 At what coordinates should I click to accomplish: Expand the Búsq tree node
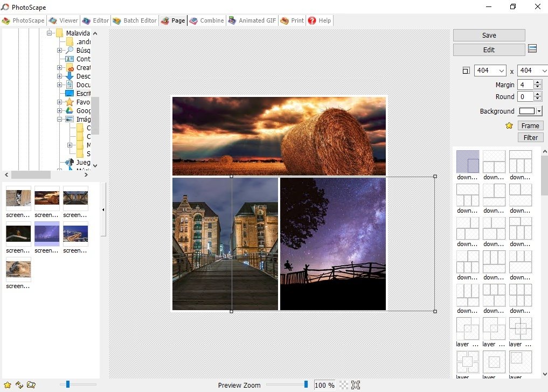pos(59,50)
